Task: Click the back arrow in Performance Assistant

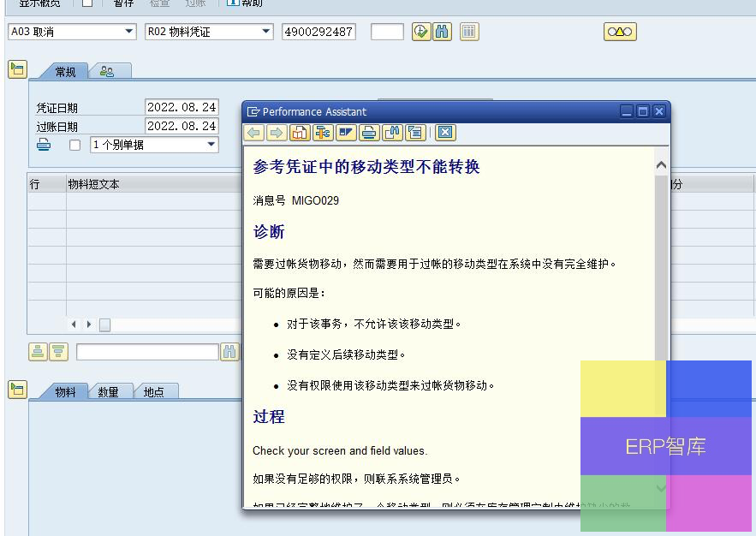Action: (253, 133)
